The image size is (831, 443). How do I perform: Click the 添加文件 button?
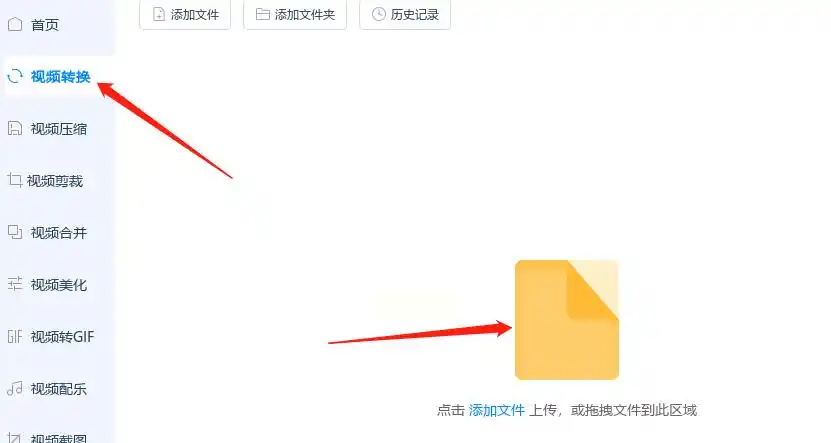click(x=185, y=14)
